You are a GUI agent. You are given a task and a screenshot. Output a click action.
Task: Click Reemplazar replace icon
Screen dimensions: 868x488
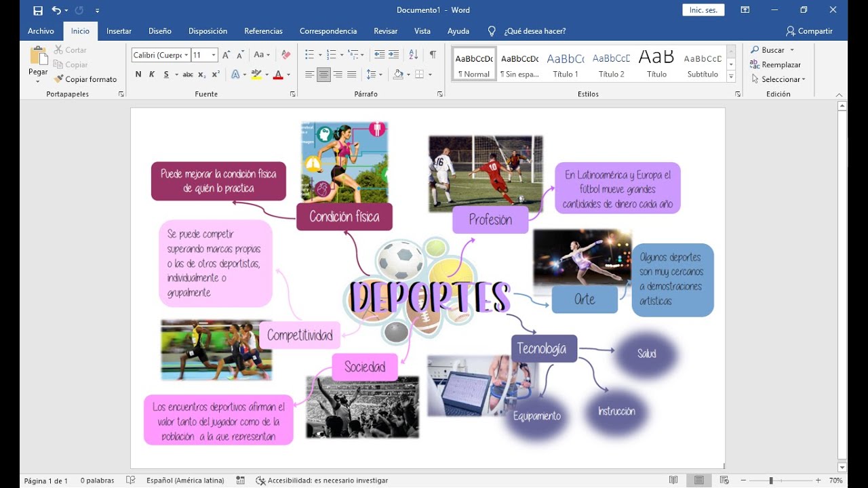(775, 64)
